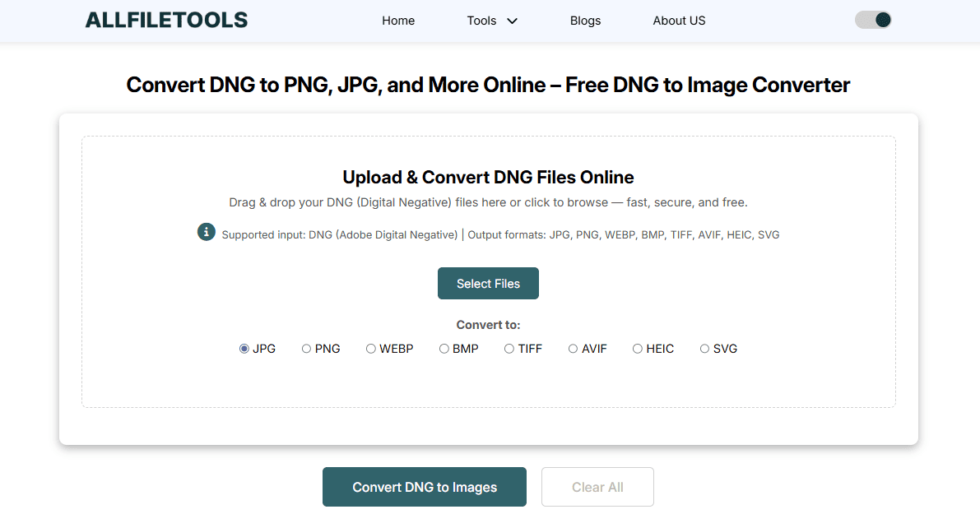Click the Convert DNG to Images button

pyautogui.click(x=425, y=487)
